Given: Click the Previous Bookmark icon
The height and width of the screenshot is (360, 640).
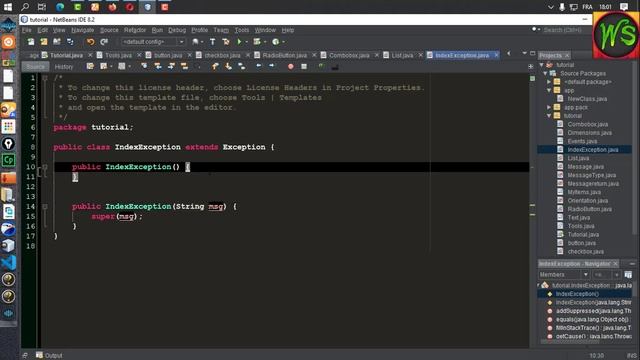Looking at the screenshot, I should [215, 66].
